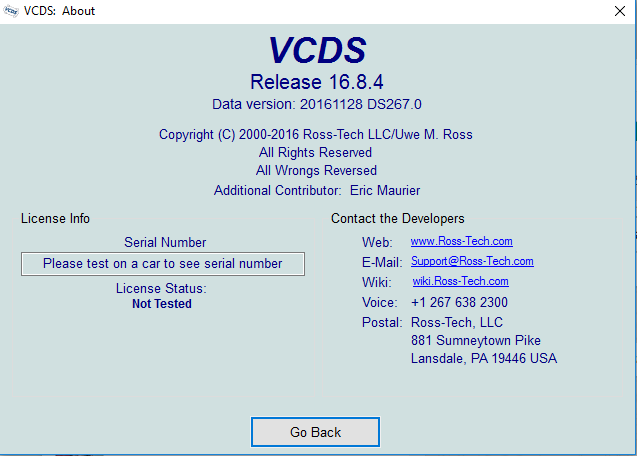637x456 pixels.
Task: Click the 'Web:' label
Action: (x=377, y=243)
